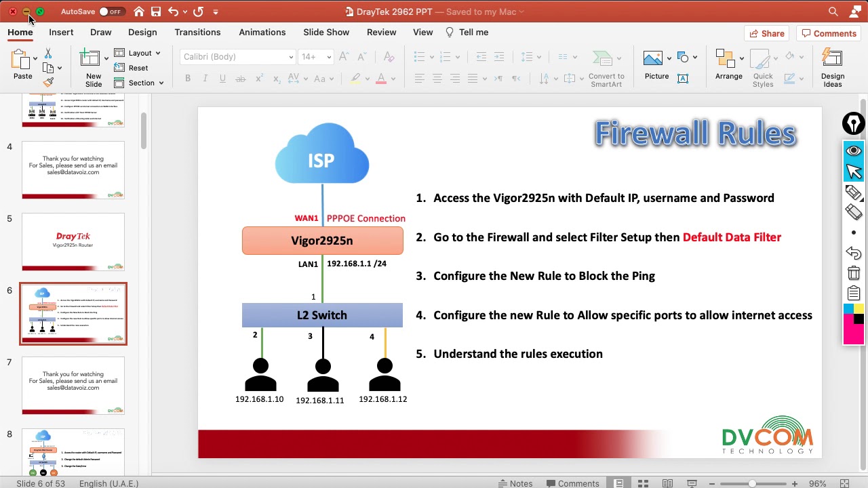Viewport: 868px width, 488px height.
Task: Click the zoom slider handle
Action: point(752,483)
